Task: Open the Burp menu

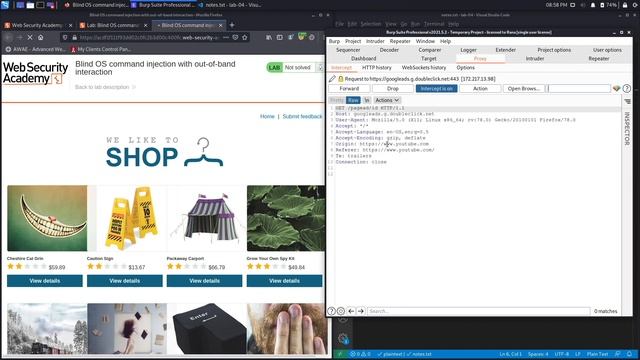Action: click(334, 41)
